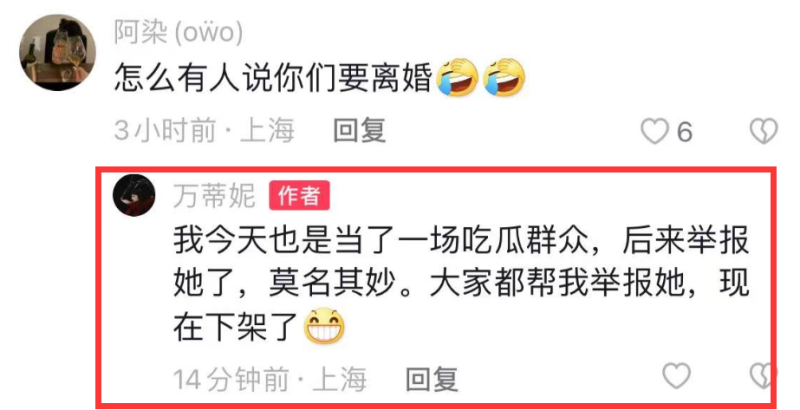800x410 pixels.
Task: Click the timestamp 3小时前 · 上海
Action: [x=204, y=131]
